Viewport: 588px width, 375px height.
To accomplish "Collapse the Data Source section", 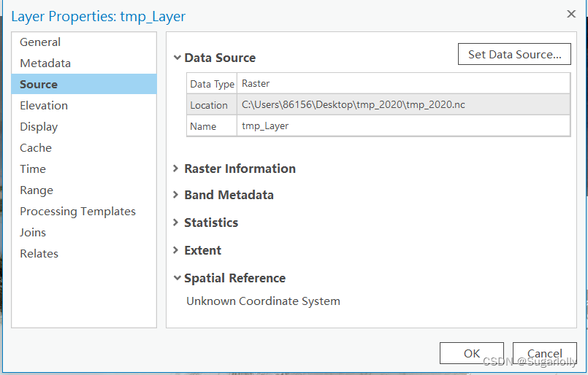I will pos(177,58).
